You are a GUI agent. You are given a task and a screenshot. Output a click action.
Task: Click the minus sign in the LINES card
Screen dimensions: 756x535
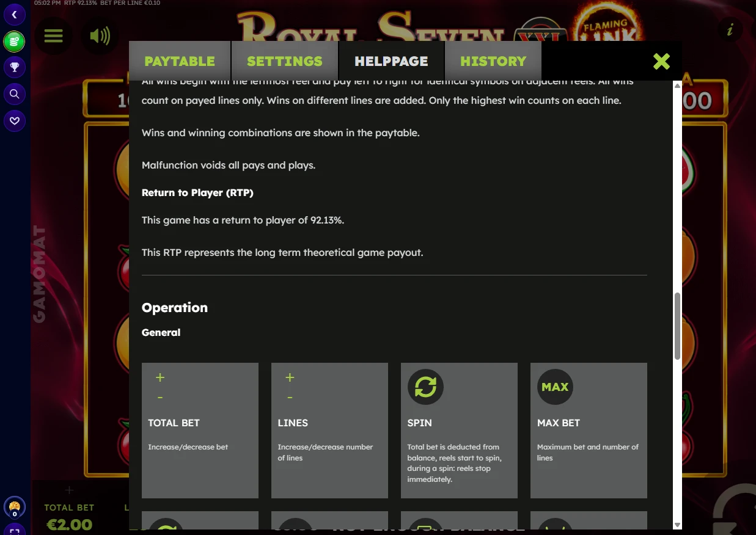[290, 398]
